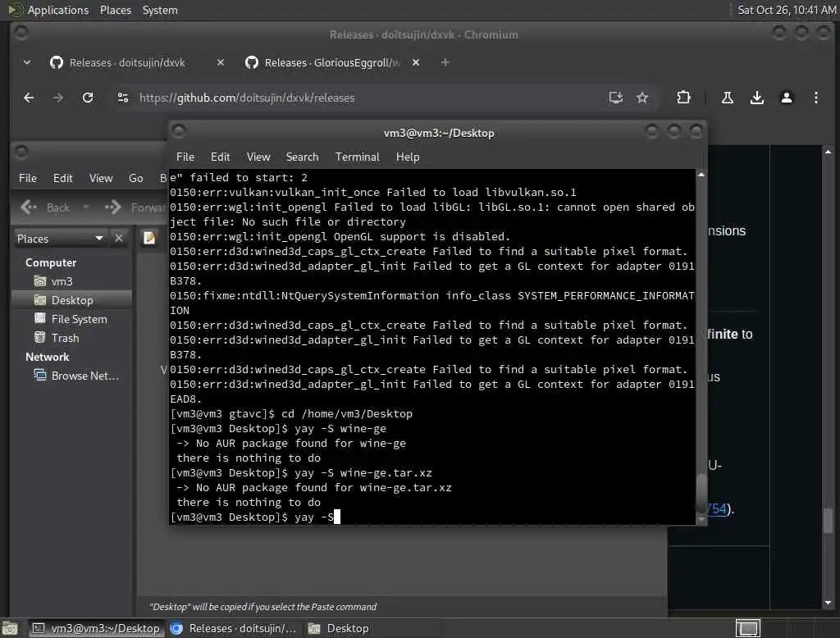Image resolution: width=840 pixels, height=638 pixels.
Task: Click the file manager Back button
Action: (46, 207)
